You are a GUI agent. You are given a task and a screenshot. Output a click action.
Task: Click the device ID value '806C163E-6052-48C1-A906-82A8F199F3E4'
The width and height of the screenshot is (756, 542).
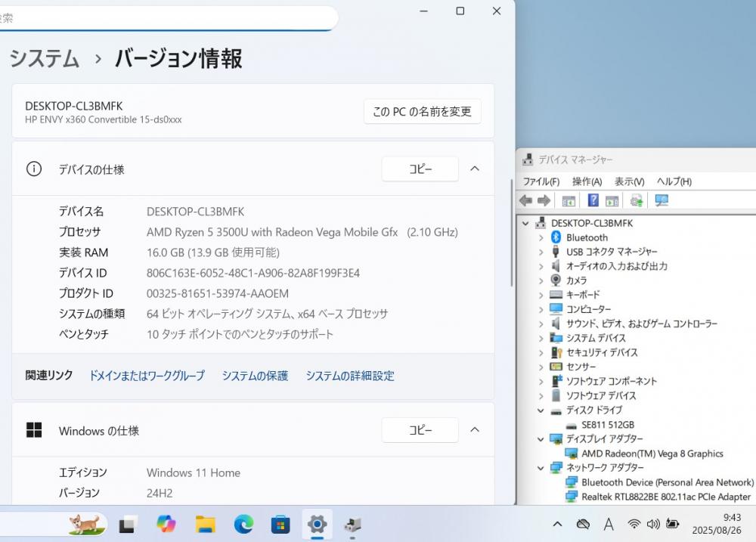pos(253,274)
